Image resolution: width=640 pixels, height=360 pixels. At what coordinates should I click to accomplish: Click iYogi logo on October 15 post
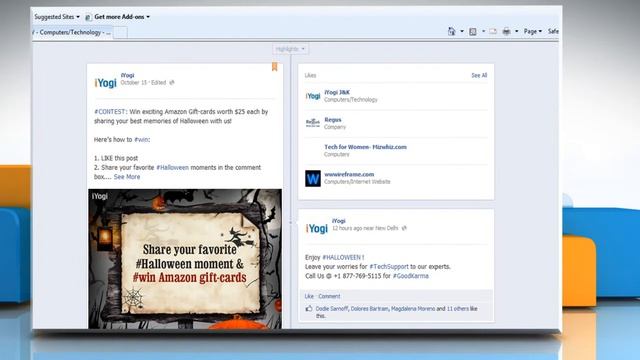(x=105, y=83)
